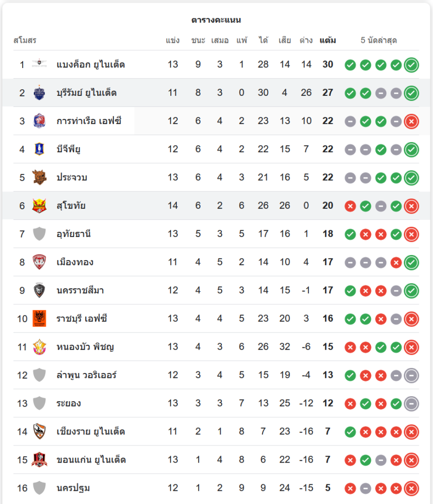Click the 5 นัดล่าสุด column header
433x504 pixels.
tap(379, 40)
